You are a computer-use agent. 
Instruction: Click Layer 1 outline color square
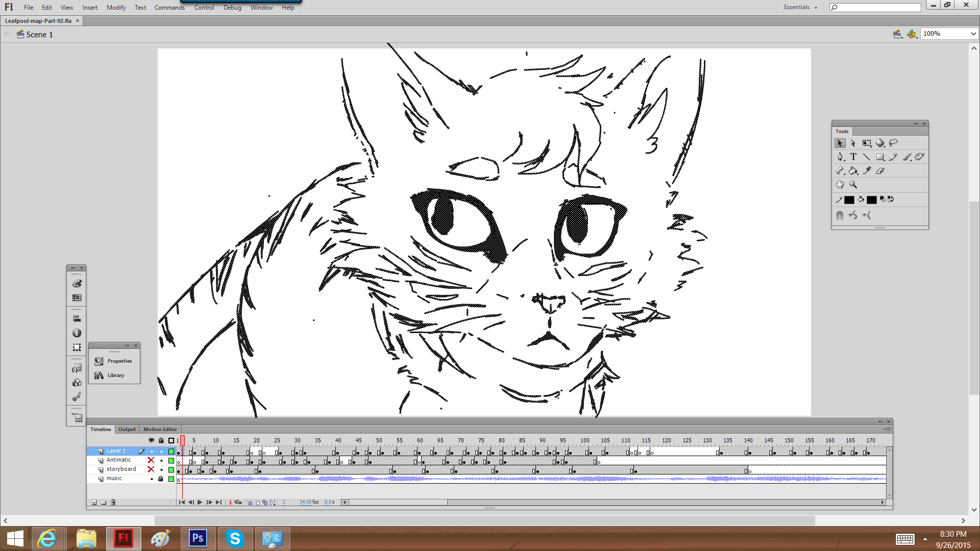click(x=171, y=452)
